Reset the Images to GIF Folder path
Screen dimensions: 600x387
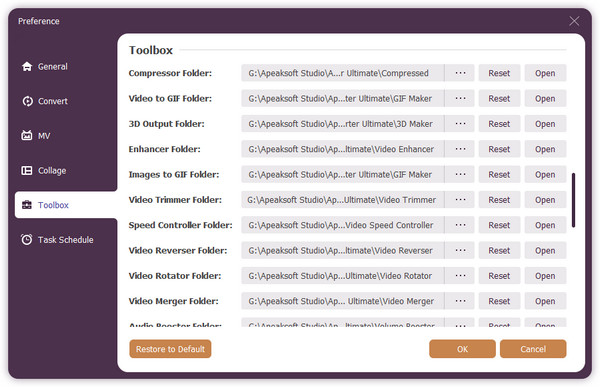click(499, 174)
